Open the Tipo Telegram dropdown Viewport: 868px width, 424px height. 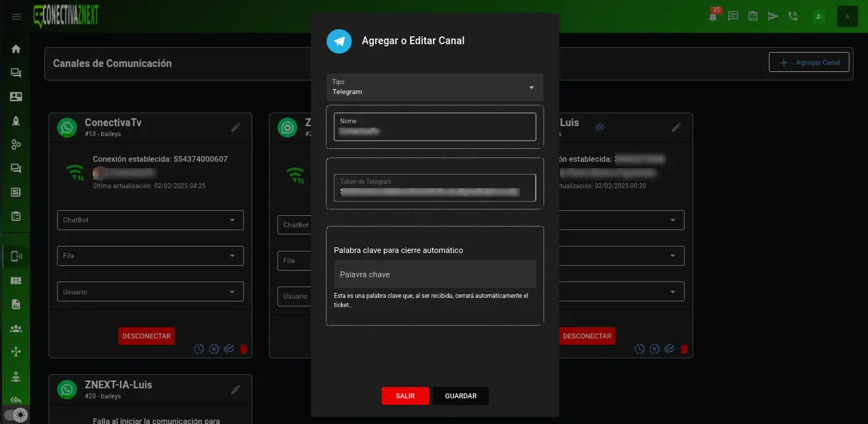point(434,87)
